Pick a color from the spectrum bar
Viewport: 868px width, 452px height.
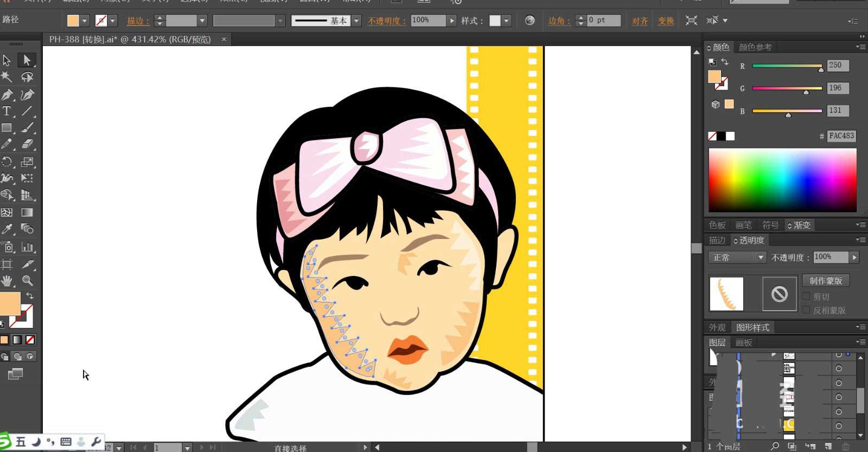coord(782,180)
